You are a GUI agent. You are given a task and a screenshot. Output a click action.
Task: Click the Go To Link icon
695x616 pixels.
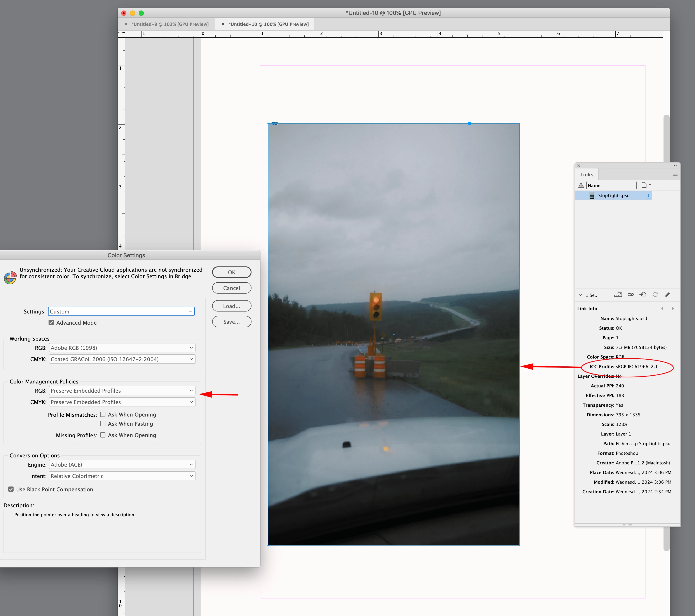tap(643, 295)
